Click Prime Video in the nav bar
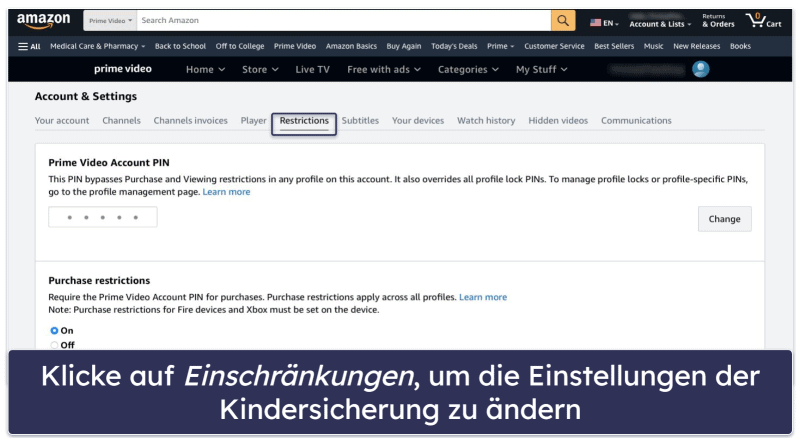This screenshot has width=800, height=438. pos(295,46)
